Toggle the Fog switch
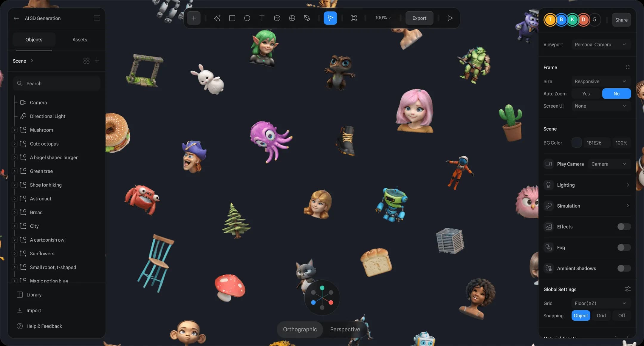The width and height of the screenshot is (644, 346). [624, 248]
